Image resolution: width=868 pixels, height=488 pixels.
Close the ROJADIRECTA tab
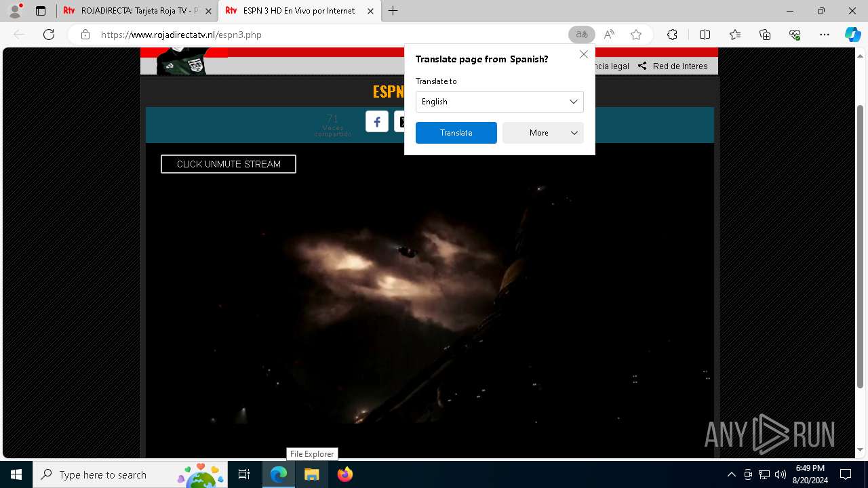[x=208, y=11]
